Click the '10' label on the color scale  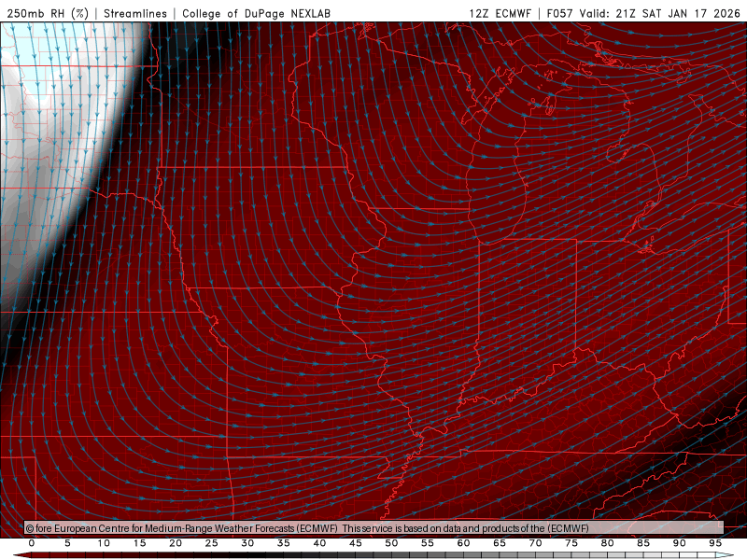104,543
